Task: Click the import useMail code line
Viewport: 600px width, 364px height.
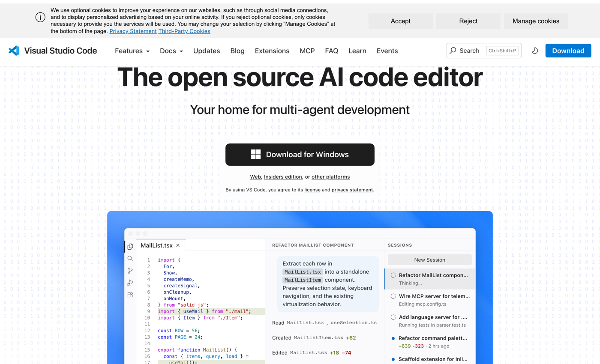Action: (x=204, y=311)
